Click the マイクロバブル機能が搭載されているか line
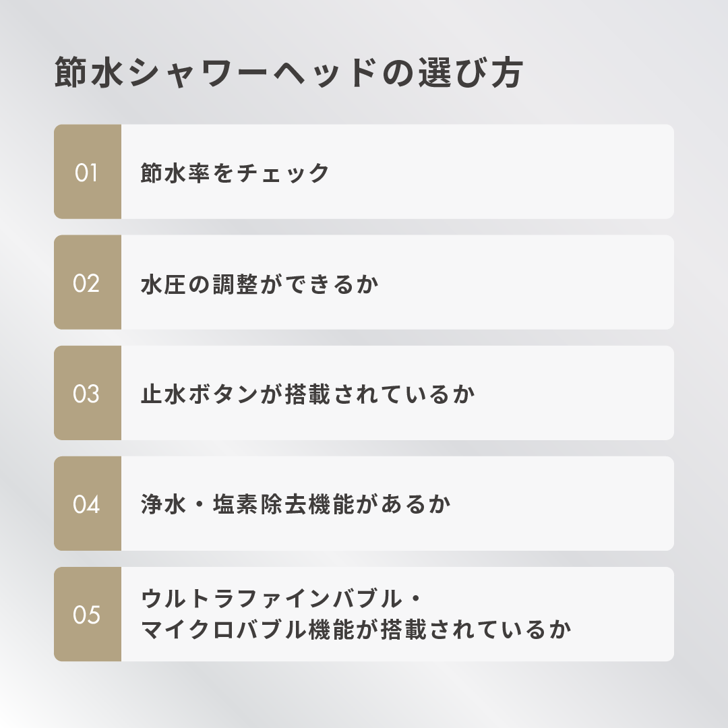The image size is (728, 728). [x=357, y=630]
